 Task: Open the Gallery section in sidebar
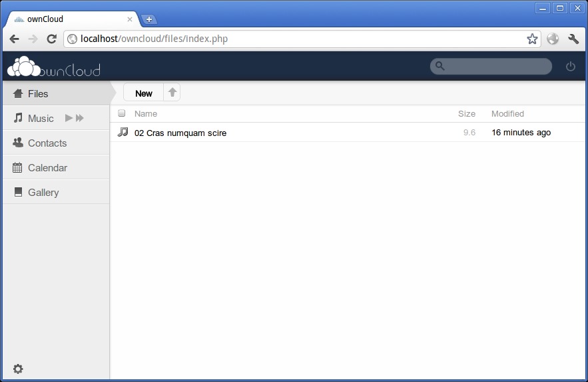[56, 192]
